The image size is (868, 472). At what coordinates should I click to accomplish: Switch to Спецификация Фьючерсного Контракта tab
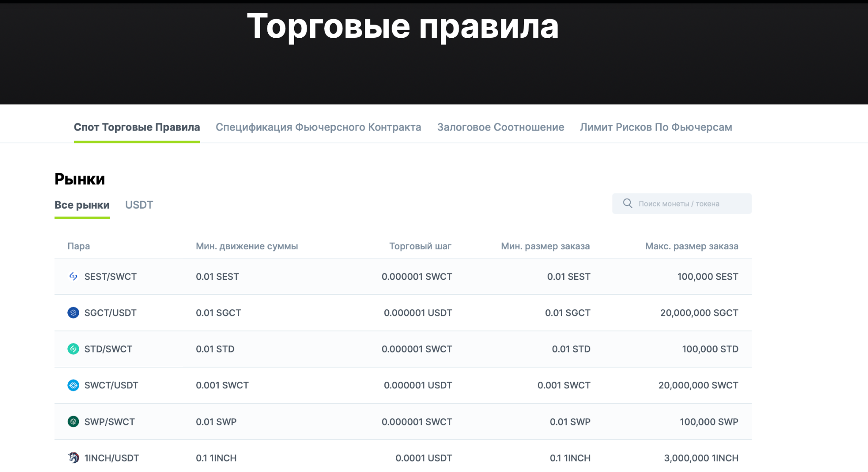318,127
